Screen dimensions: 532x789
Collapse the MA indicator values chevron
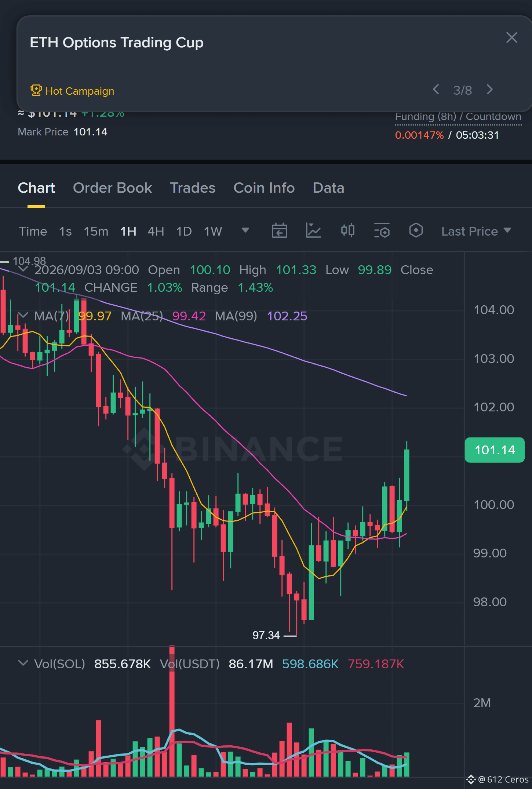[23, 315]
